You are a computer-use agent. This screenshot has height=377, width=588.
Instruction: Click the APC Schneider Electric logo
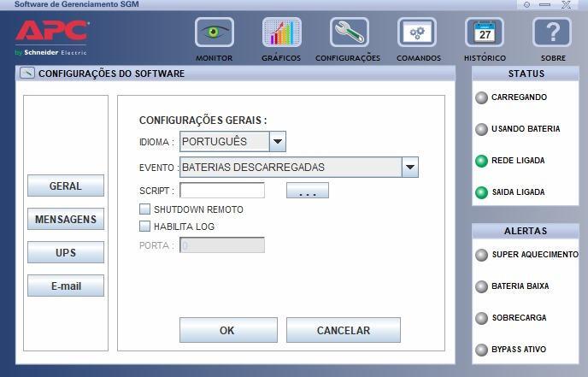click(x=52, y=38)
